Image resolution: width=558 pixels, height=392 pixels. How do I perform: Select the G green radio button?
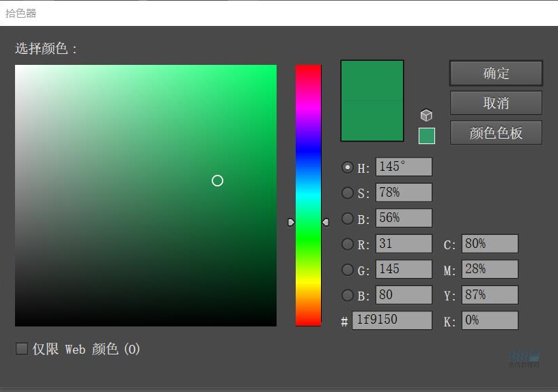pyautogui.click(x=348, y=270)
